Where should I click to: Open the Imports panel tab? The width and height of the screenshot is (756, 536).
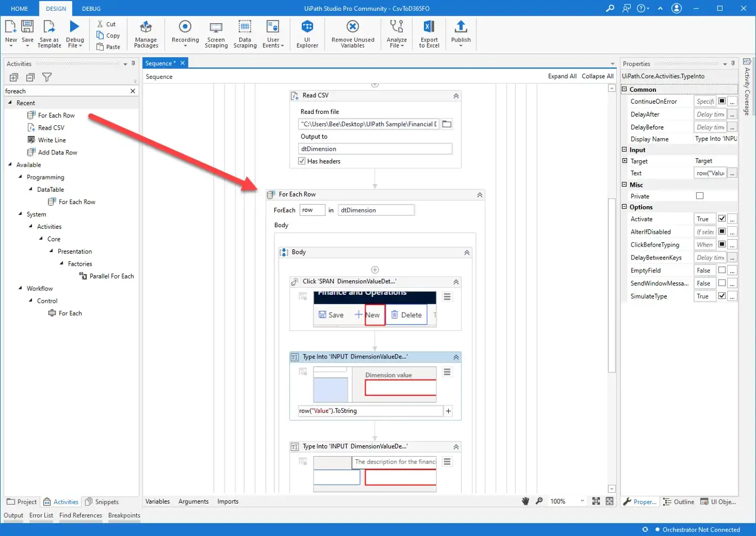228,501
